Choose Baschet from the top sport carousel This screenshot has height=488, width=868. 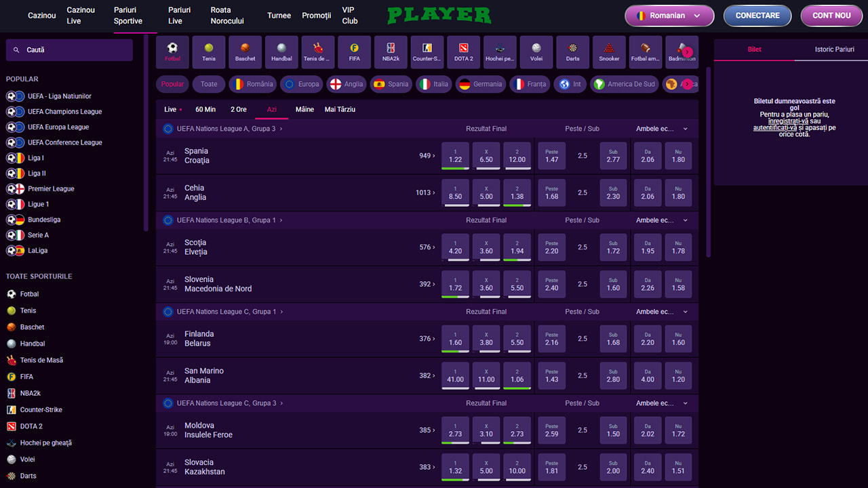point(245,52)
